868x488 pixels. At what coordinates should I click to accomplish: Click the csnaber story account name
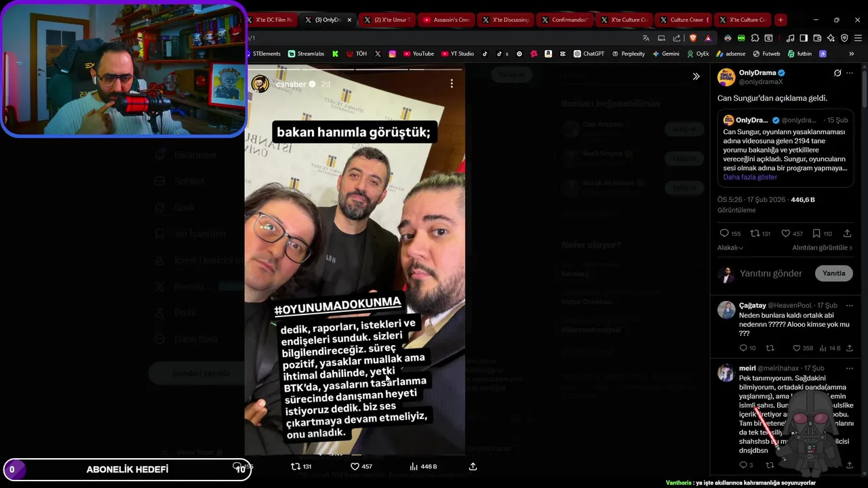(291, 84)
